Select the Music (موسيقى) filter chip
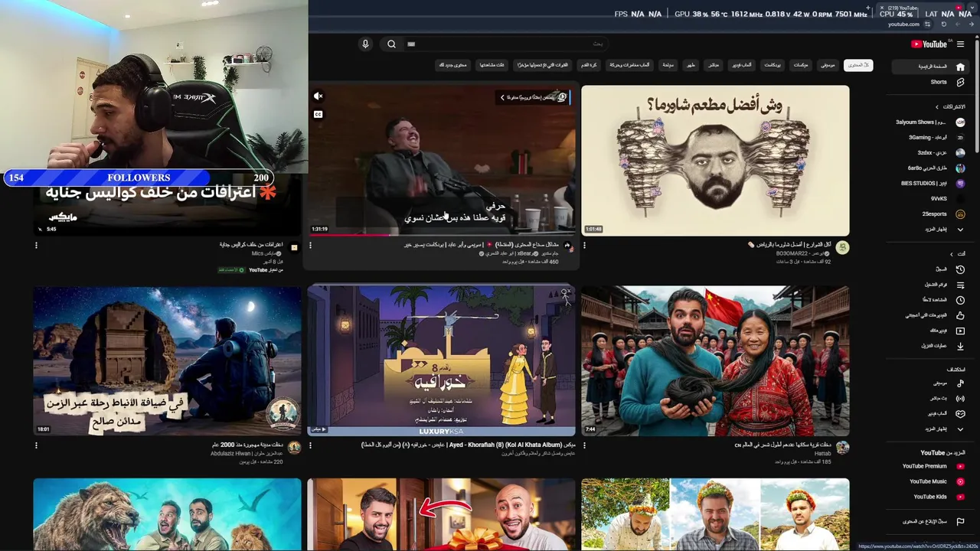The width and height of the screenshot is (980, 551). [x=828, y=65]
